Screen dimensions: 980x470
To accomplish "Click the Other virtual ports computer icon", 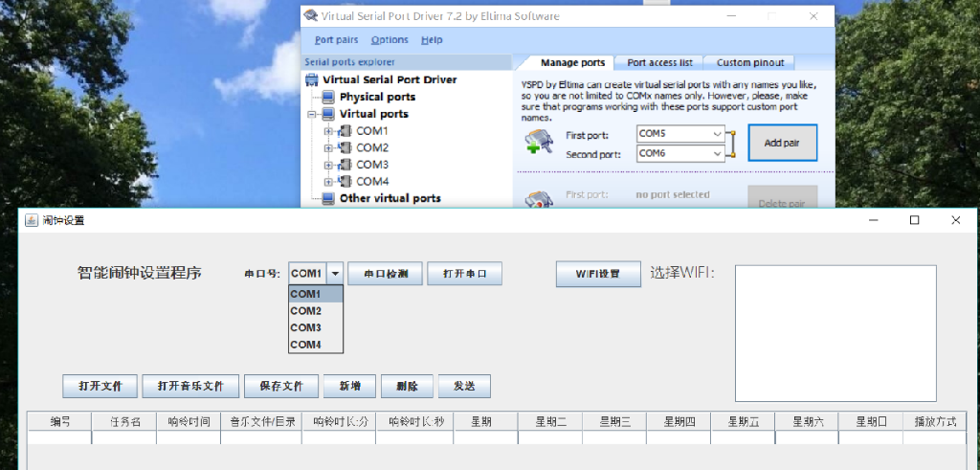I will [x=328, y=199].
